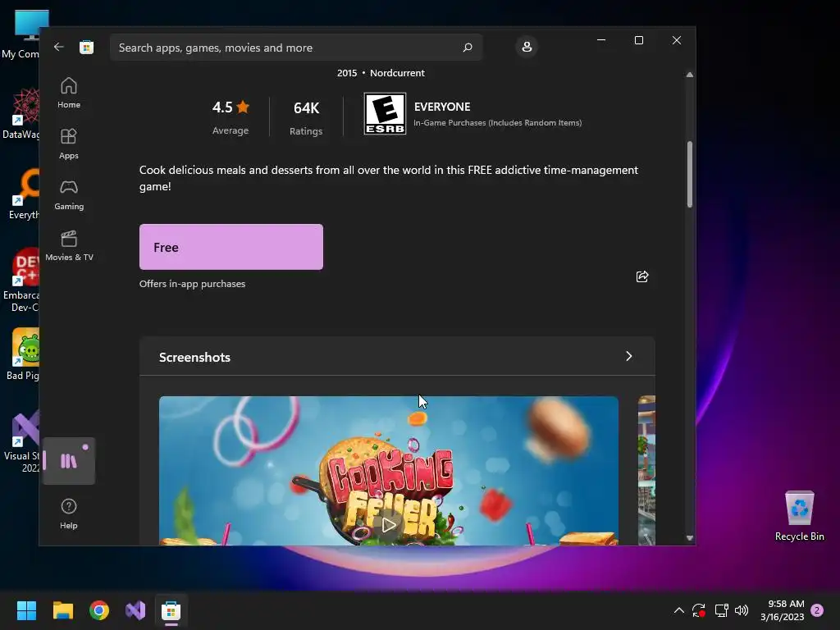840x630 pixels.
Task: Select the Everything desktop shortcut
Action: [x=25, y=194]
